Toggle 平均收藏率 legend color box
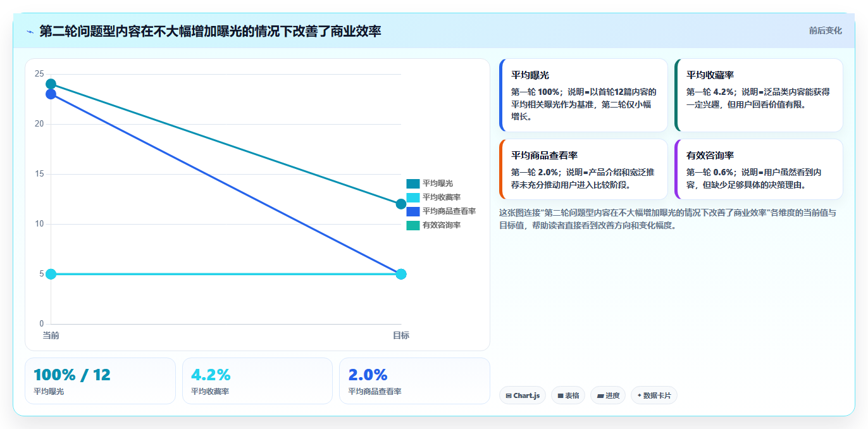 pos(413,197)
